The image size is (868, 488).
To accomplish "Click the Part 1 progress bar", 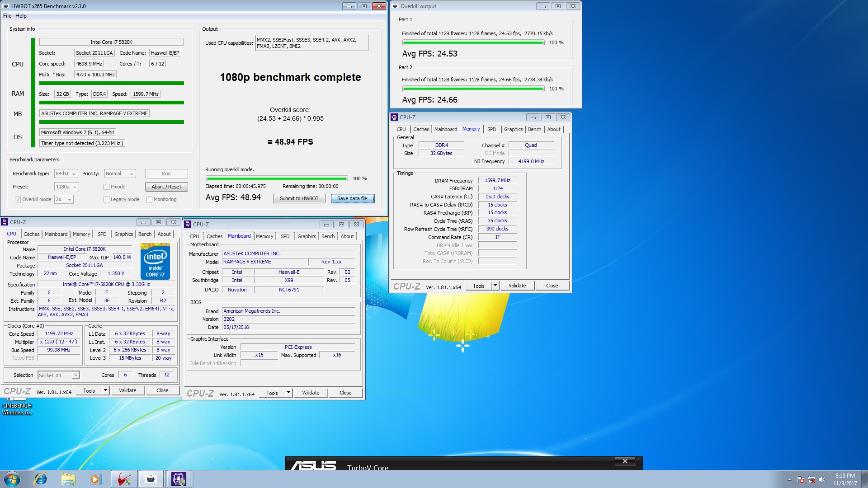I will pos(473,42).
